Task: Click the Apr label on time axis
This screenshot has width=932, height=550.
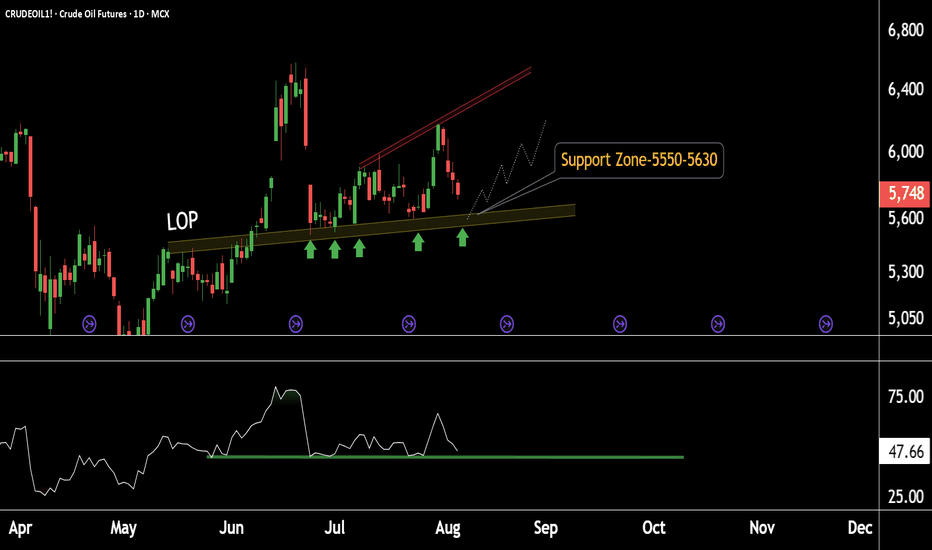Action: 20,528
